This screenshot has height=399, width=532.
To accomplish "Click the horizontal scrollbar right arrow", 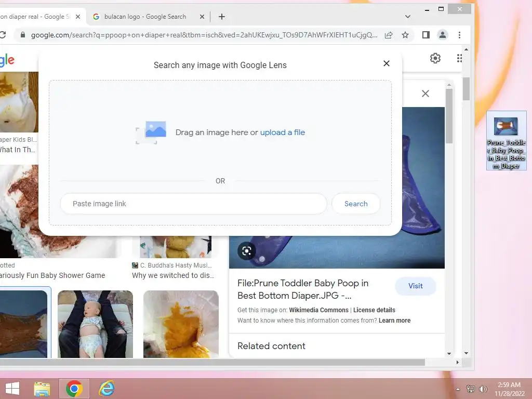I will (457, 362).
